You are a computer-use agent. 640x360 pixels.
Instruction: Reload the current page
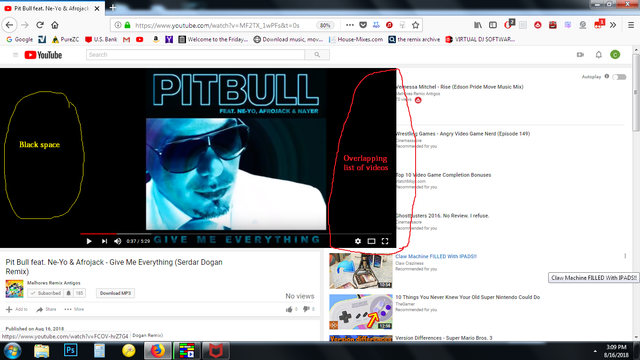pyautogui.click(x=40, y=25)
